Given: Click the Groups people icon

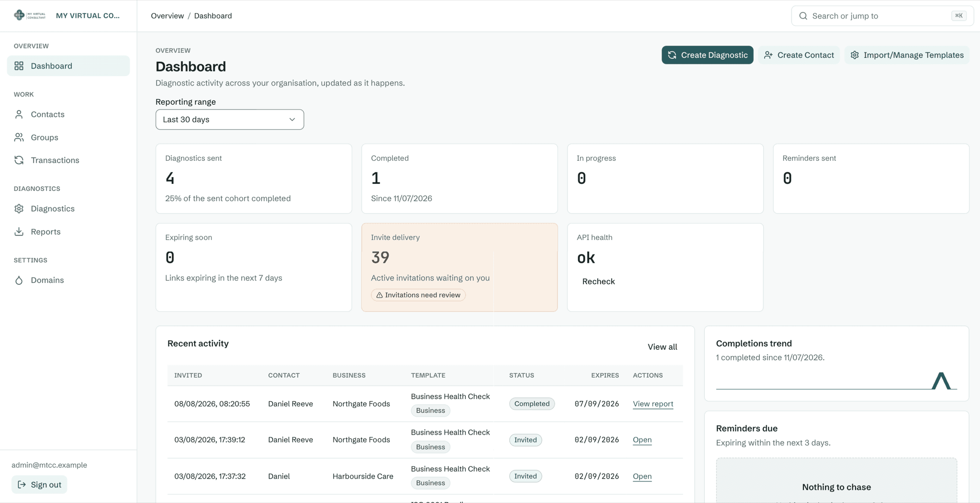Looking at the screenshot, I should coord(19,137).
